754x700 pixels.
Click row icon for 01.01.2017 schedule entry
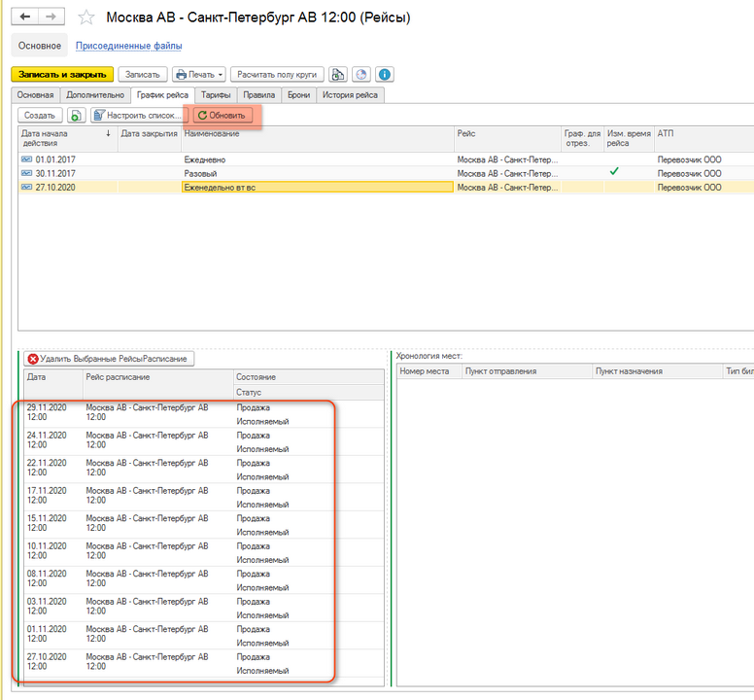click(x=27, y=157)
